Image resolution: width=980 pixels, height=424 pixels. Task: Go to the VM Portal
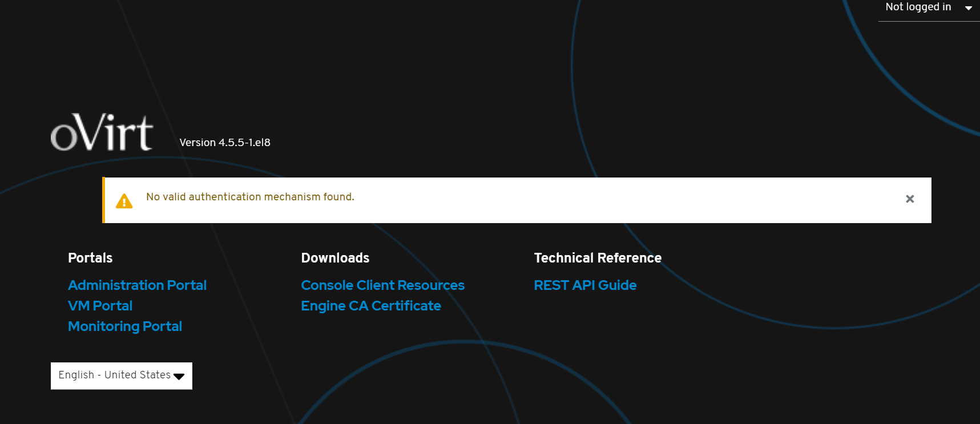[100, 306]
